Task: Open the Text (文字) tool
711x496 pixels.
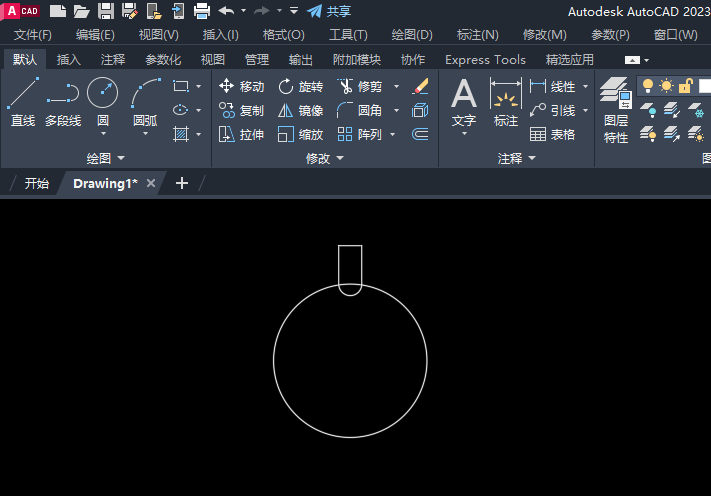Action: (464, 102)
